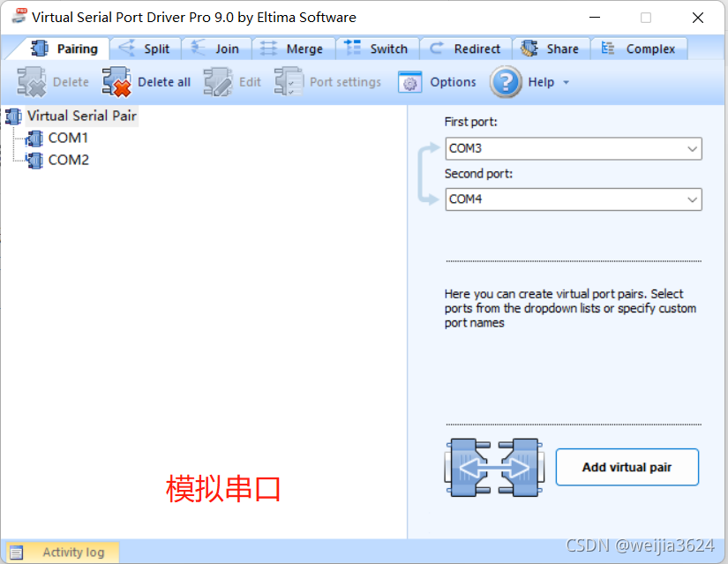Click the Delete all label
Screen dimensions: 728x564
pos(164,82)
